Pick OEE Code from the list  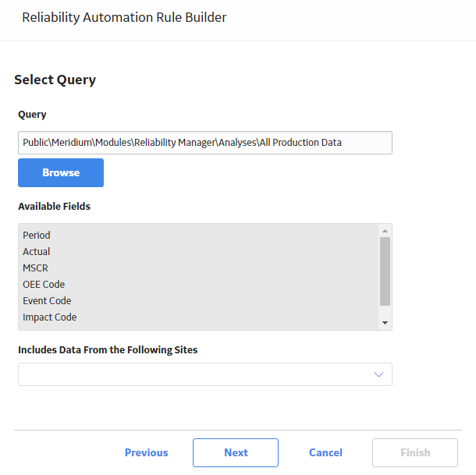(x=44, y=285)
